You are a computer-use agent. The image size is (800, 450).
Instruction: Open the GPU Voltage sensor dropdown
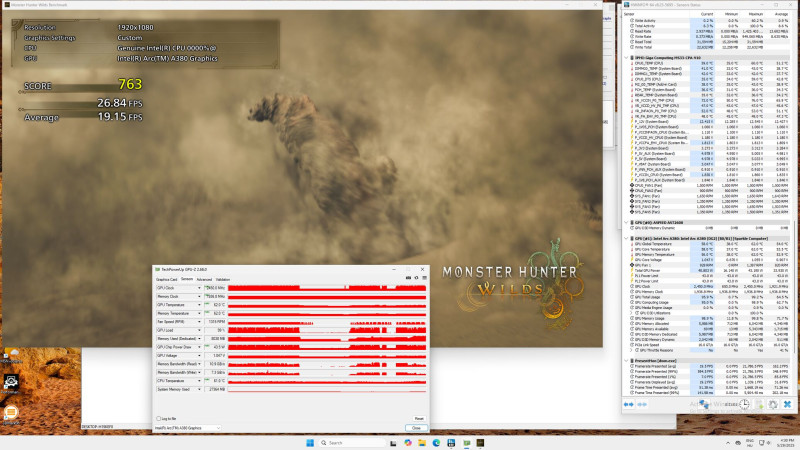[199, 356]
